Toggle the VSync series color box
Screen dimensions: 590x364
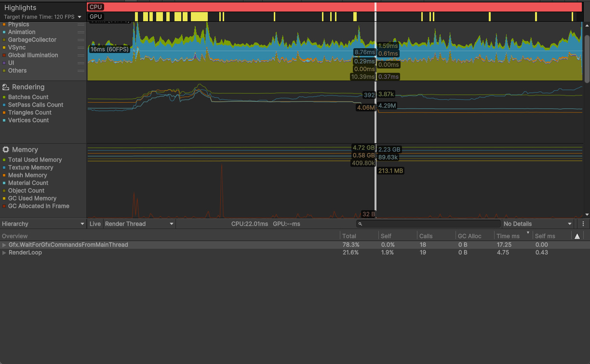point(4,47)
